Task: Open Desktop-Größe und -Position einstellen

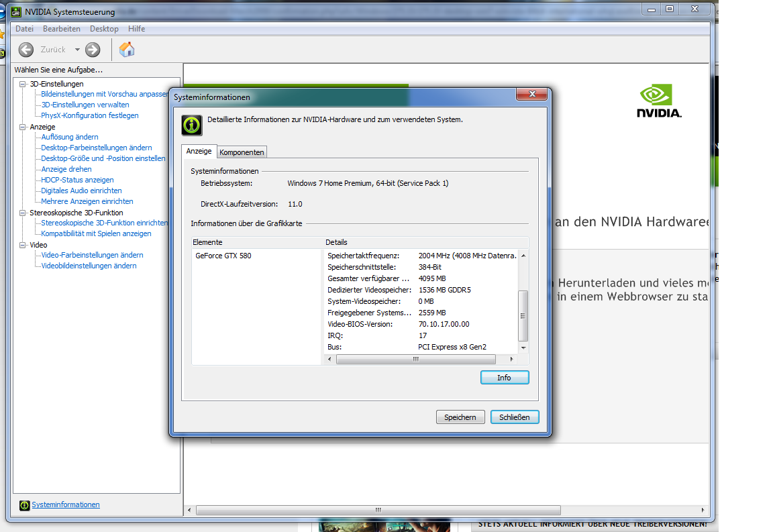Action: pos(103,159)
